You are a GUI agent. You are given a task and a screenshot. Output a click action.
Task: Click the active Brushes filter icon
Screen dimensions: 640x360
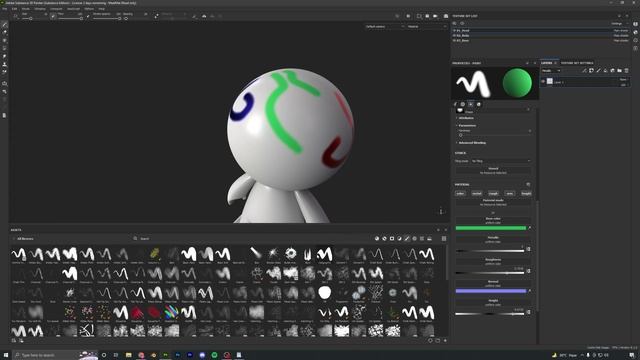coord(407,238)
